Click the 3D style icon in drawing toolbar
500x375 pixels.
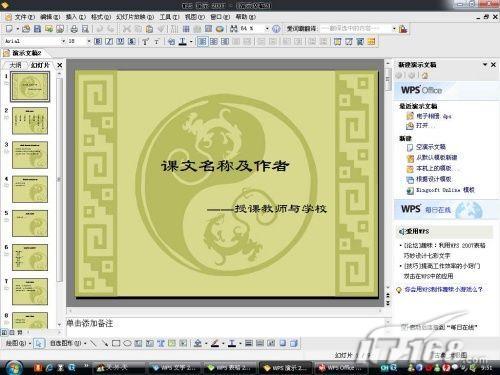click(x=294, y=343)
